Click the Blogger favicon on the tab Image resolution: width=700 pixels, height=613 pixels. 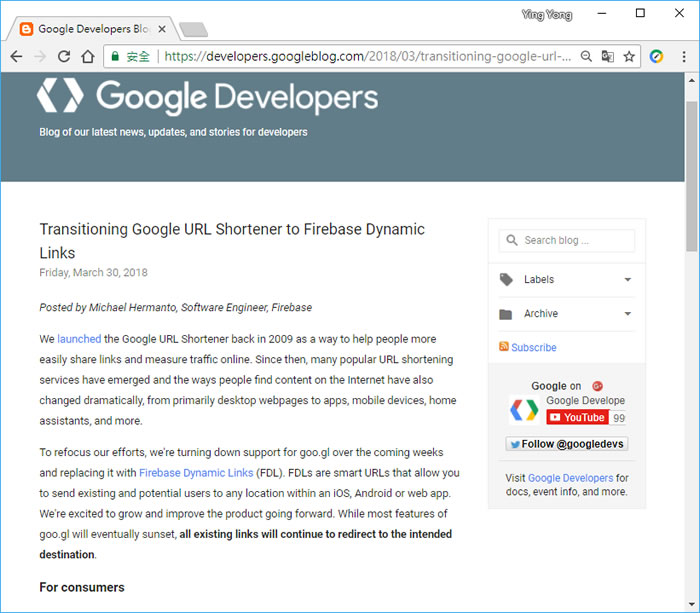26,29
